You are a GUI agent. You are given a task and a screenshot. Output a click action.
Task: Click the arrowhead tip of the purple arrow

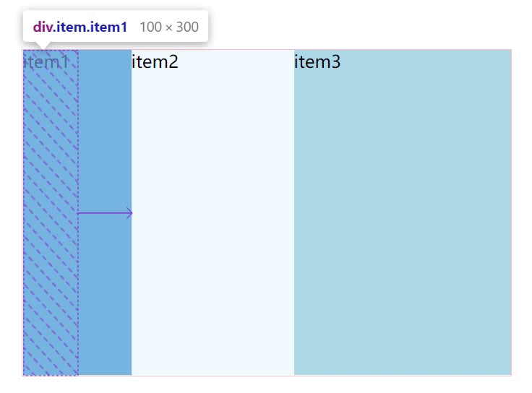click(x=132, y=213)
